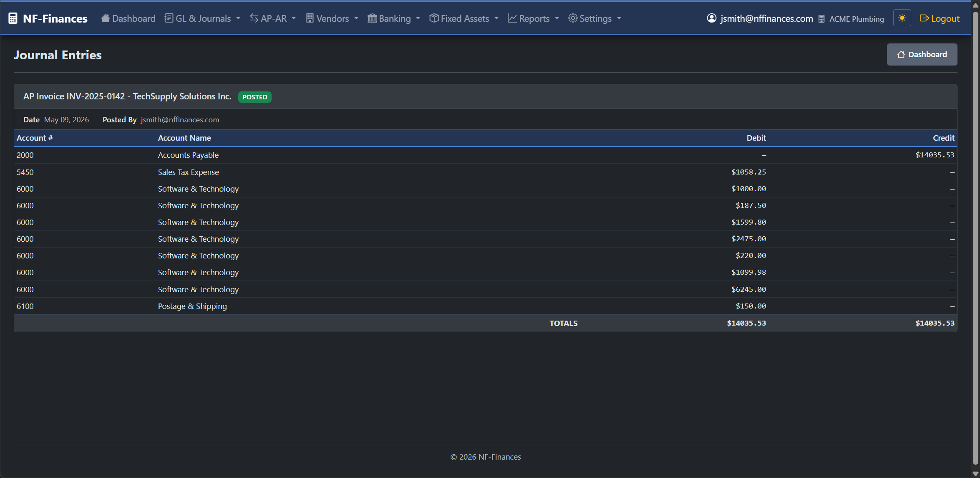980x478 pixels.
Task: Click the TOTALS label
Action: tap(563, 323)
